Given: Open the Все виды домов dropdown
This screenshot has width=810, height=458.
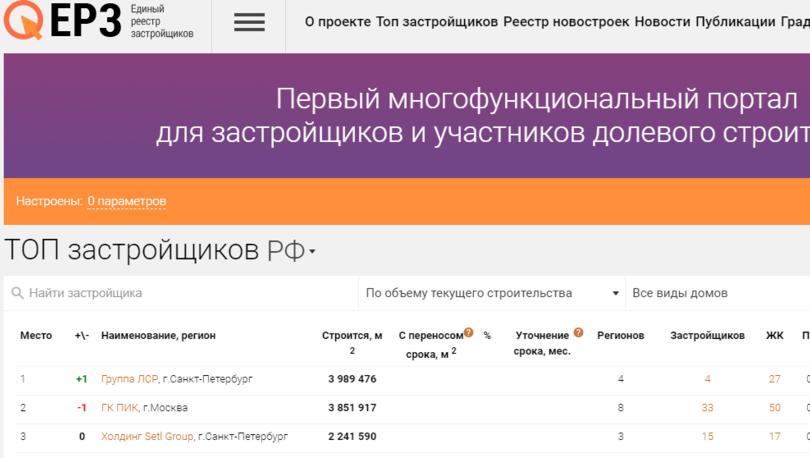Looking at the screenshot, I should tap(715, 293).
